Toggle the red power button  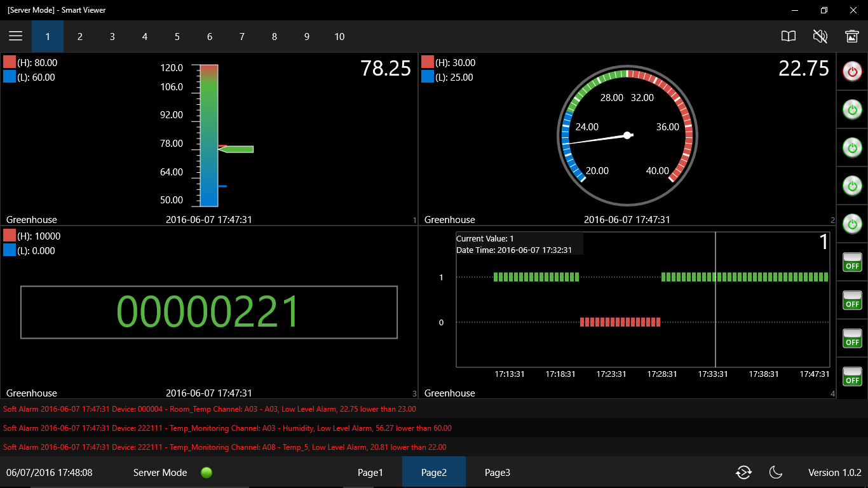[x=852, y=71]
